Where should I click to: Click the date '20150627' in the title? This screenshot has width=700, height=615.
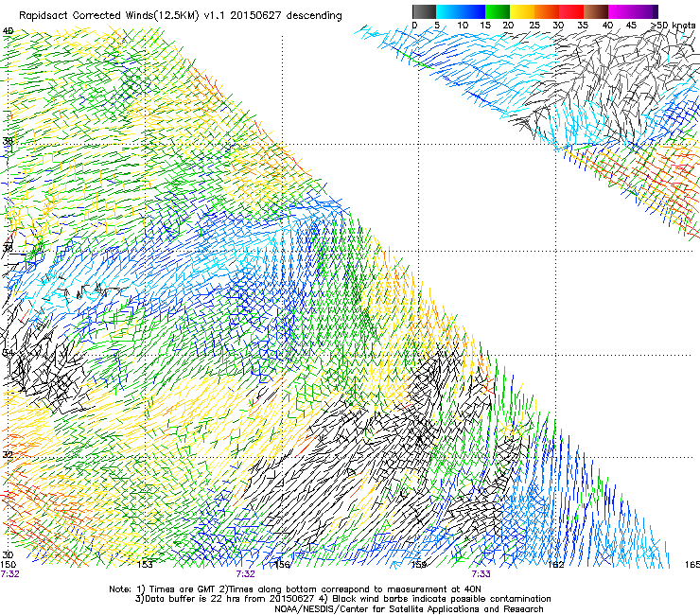[x=255, y=15]
